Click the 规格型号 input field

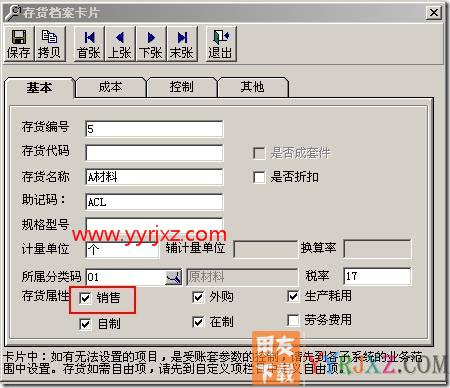(154, 226)
